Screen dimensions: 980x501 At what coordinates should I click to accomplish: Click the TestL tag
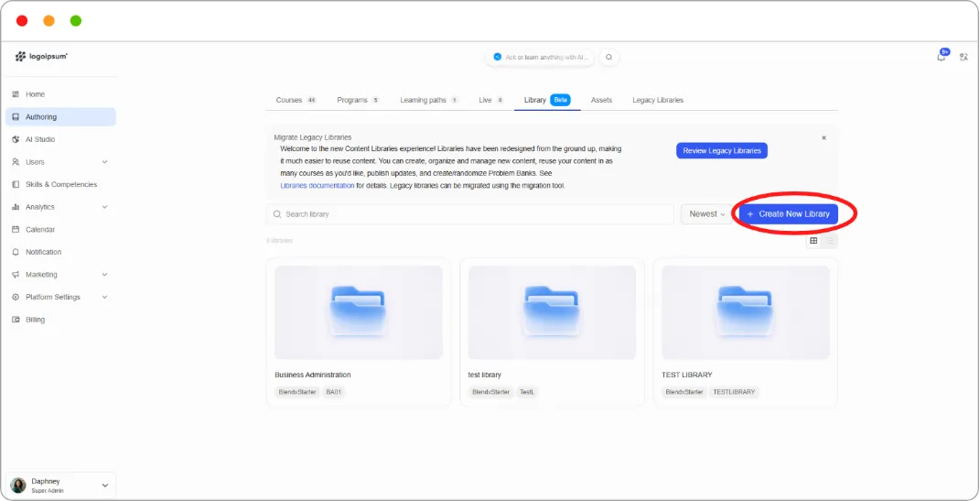coord(527,392)
